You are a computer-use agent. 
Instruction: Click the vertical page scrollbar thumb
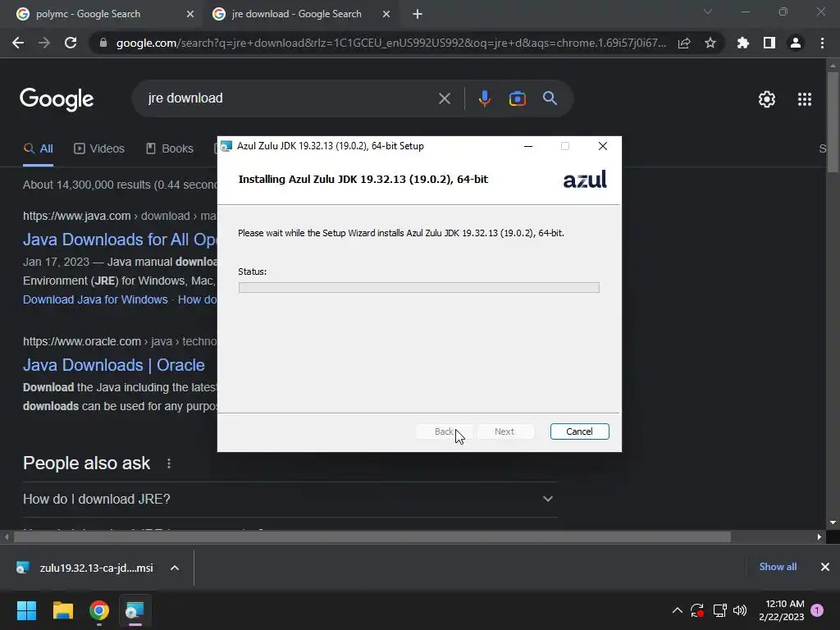coord(833,122)
